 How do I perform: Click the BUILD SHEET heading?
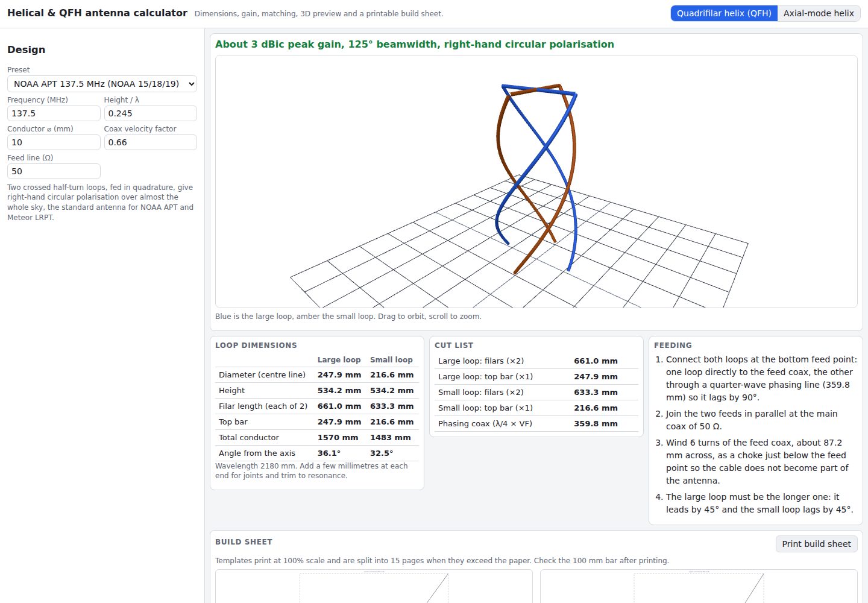point(244,542)
